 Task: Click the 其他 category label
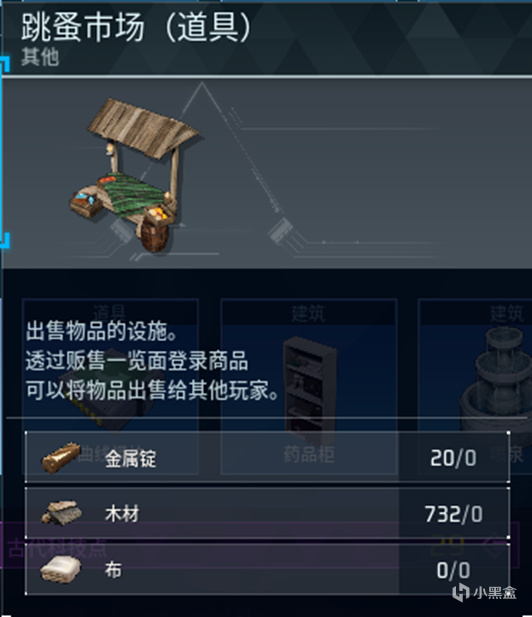[40, 57]
